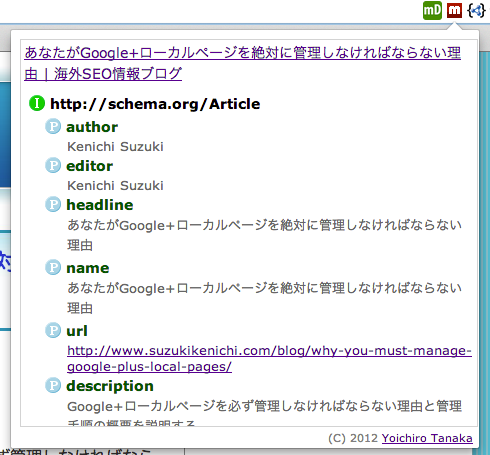The height and width of the screenshot is (455, 490).
Task: Click the P icon next to url
Action: tap(53, 330)
